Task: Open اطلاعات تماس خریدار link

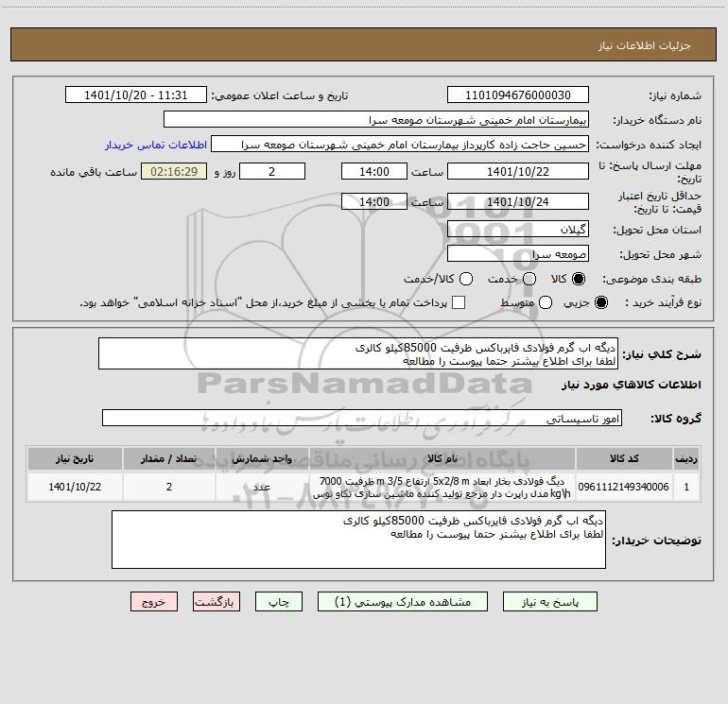Action: 156,145
